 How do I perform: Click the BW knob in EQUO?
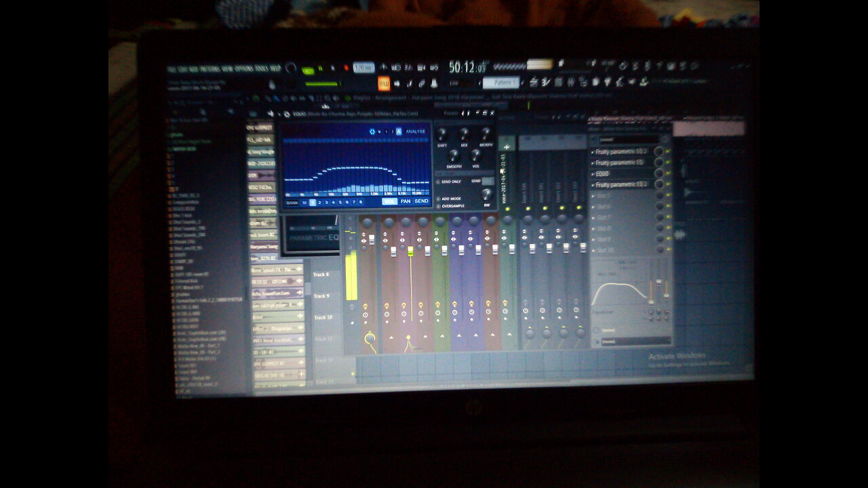tap(486, 195)
